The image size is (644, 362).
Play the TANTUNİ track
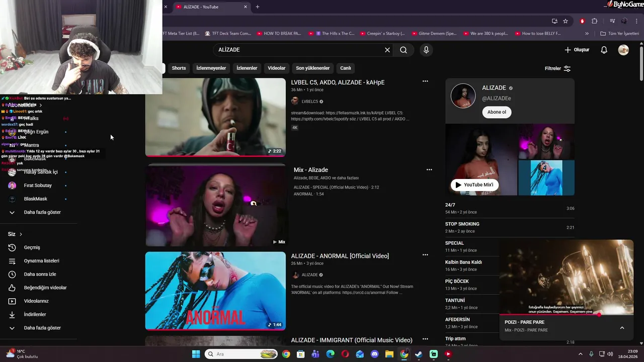pyautogui.click(x=471, y=304)
